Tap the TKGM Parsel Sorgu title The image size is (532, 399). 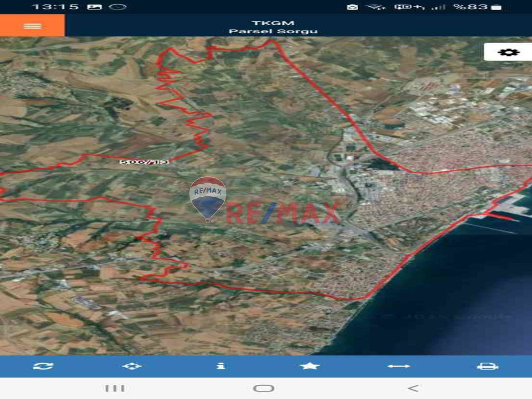[273, 27]
